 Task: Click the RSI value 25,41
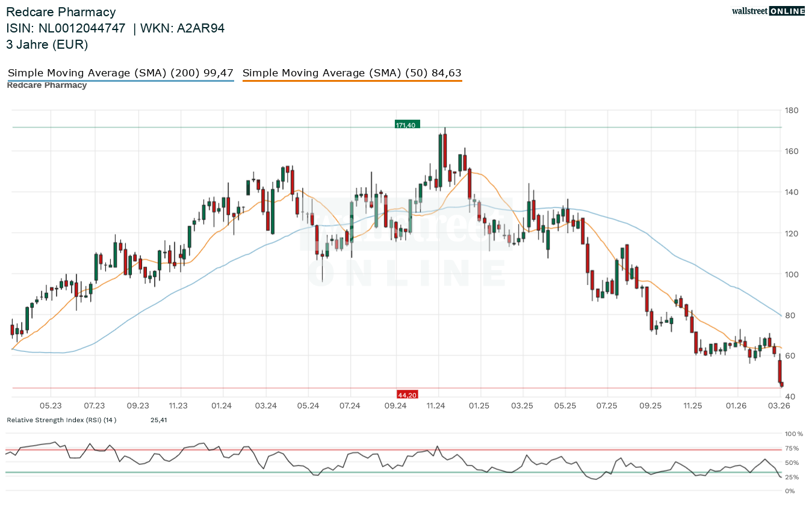click(x=158, y=420)
